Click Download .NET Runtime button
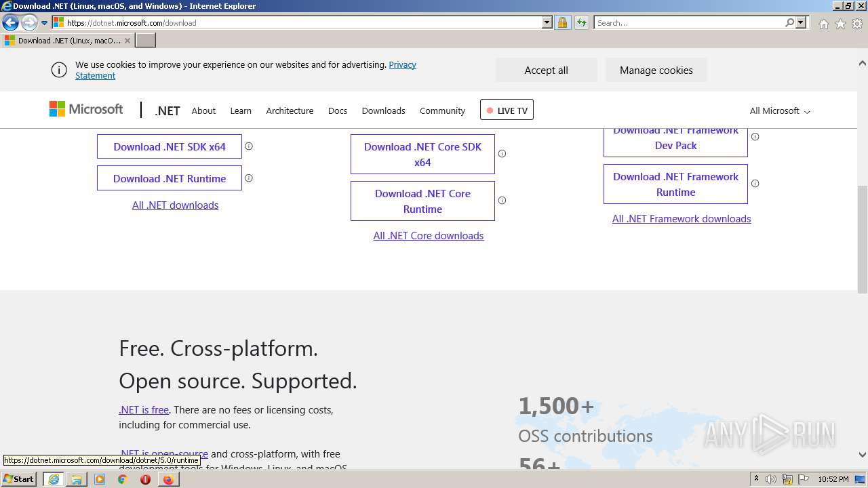 pos(170,178)
